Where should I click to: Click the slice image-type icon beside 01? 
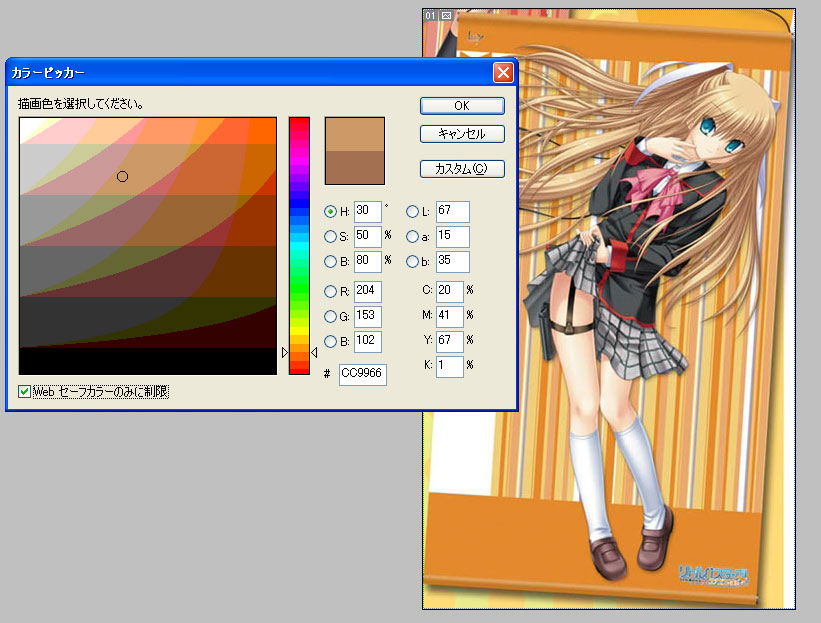pyautogui.click(x=447, y=16)
